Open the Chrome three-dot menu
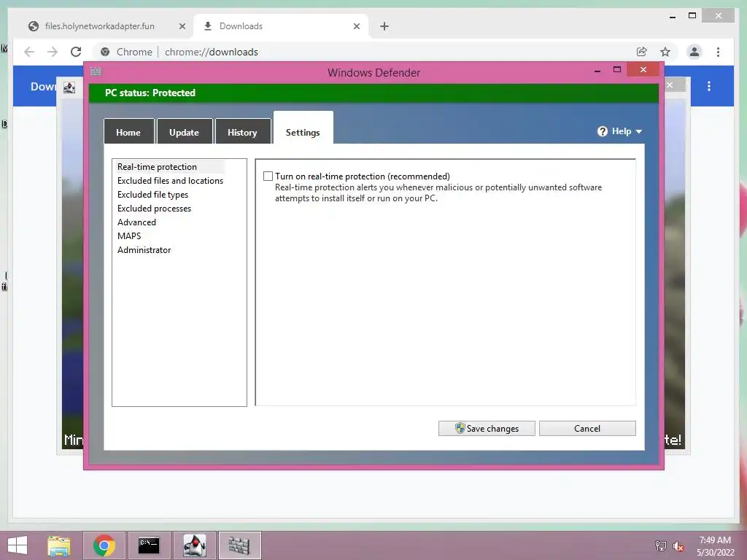The image size is (747, 560). [718, 52]
